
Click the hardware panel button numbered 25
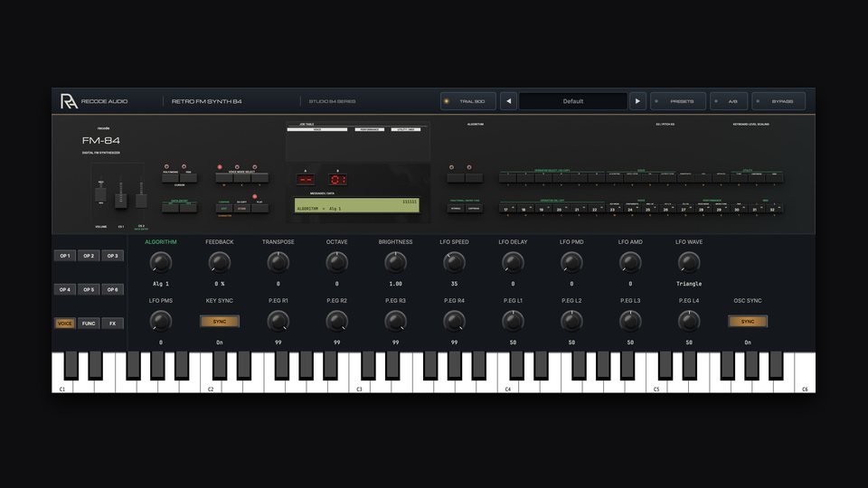tap(649, 209)
